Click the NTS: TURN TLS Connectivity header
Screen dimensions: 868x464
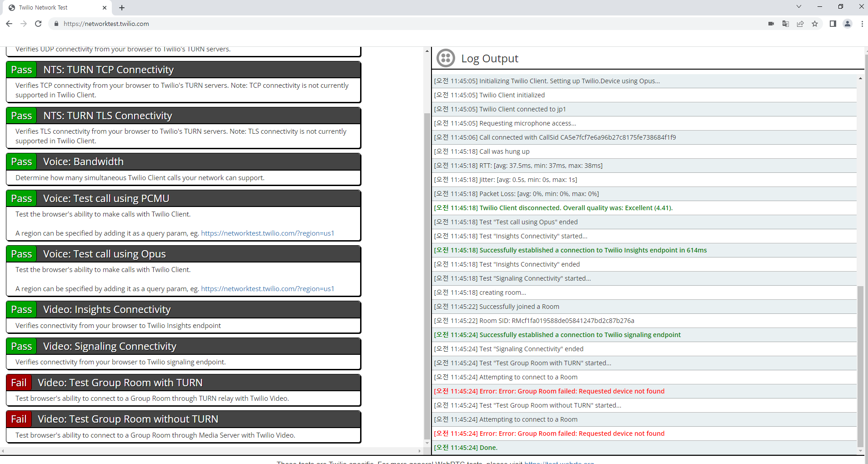[x=183, y=116]
